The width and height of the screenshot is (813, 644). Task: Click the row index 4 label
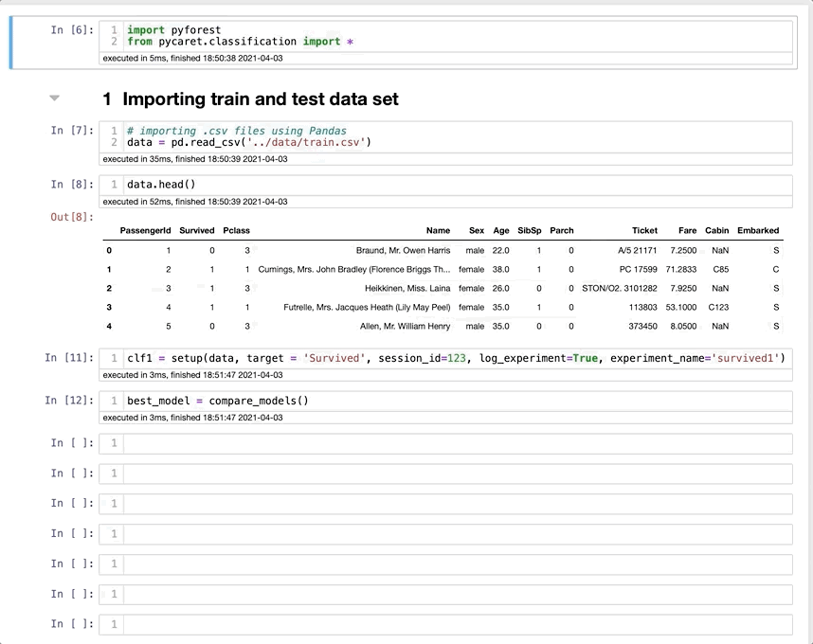click(x=109, y=326)
